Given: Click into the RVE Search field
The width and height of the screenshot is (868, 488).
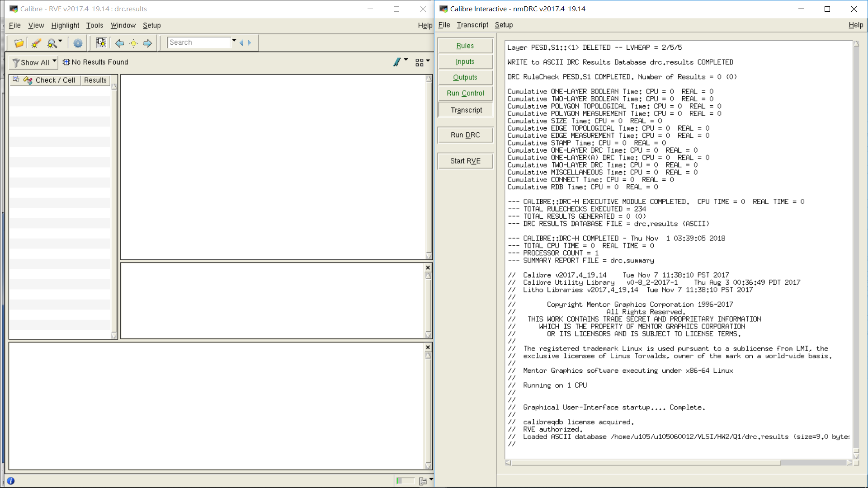Looking at the screenshot, I should pyautogui.click(x=199, y=42).
